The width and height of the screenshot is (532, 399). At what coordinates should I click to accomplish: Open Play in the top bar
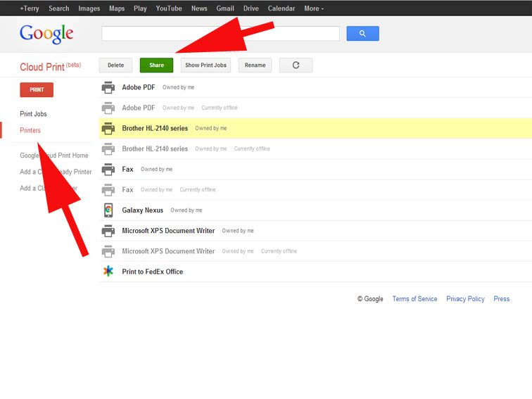140,8
